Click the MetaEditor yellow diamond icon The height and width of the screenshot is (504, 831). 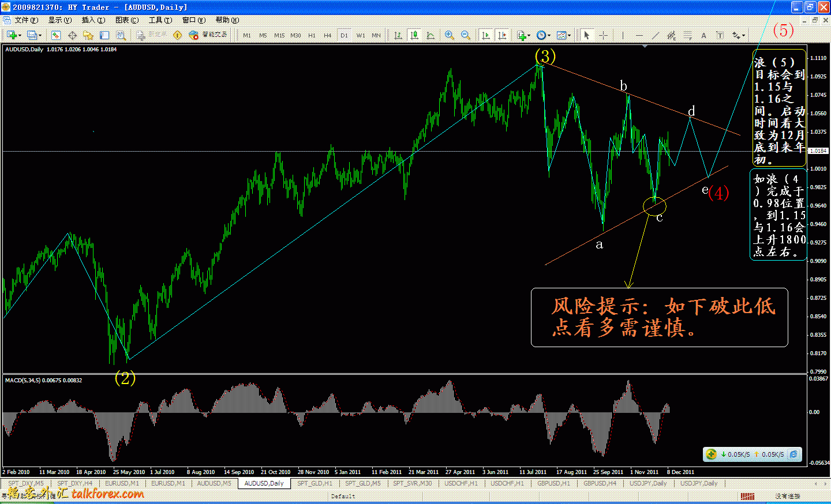point(177,35)
